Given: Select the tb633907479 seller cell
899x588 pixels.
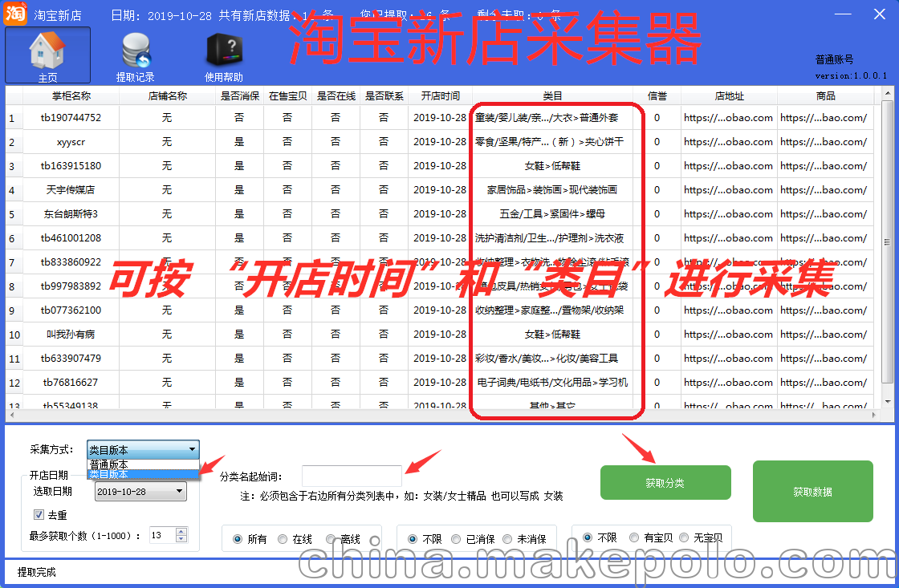Looking at the screenshot, I should (71, 359).
